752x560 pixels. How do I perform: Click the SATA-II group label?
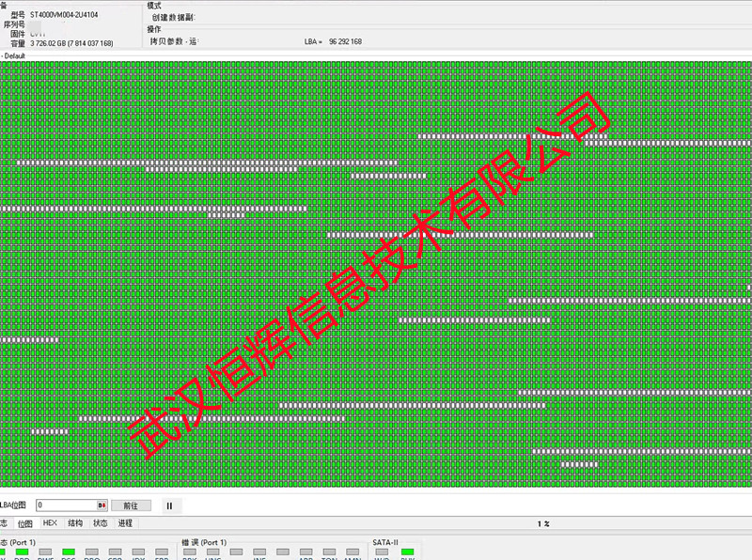385,542
